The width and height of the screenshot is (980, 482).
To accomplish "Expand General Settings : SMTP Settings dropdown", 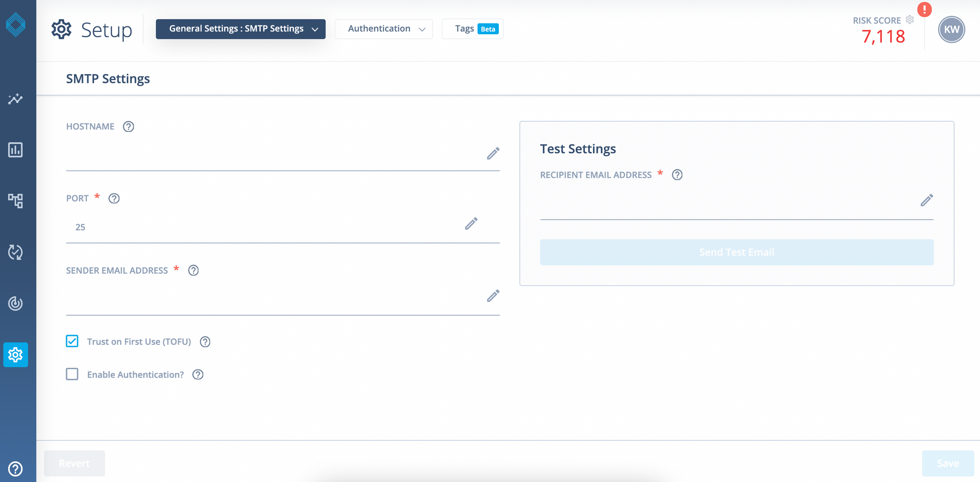I will pos(241,29).
